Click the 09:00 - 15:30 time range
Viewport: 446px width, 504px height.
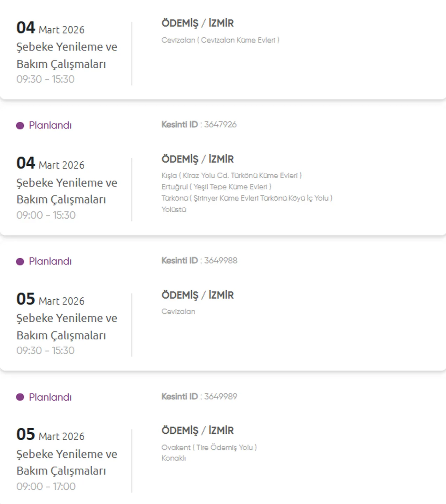tap(46, 215)
